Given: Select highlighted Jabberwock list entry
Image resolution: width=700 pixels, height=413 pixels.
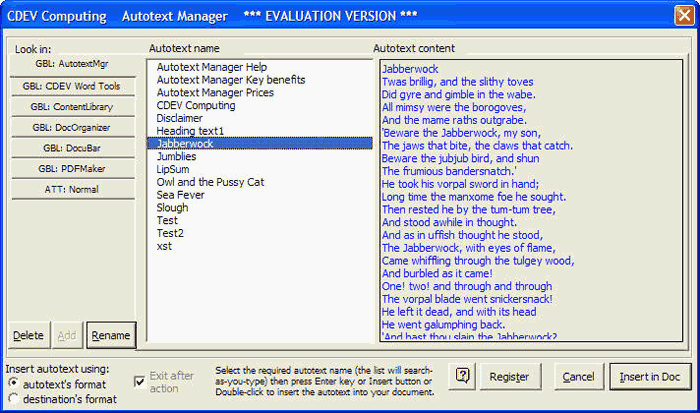Looking at the screenshot, I should (x=260, y=143).
